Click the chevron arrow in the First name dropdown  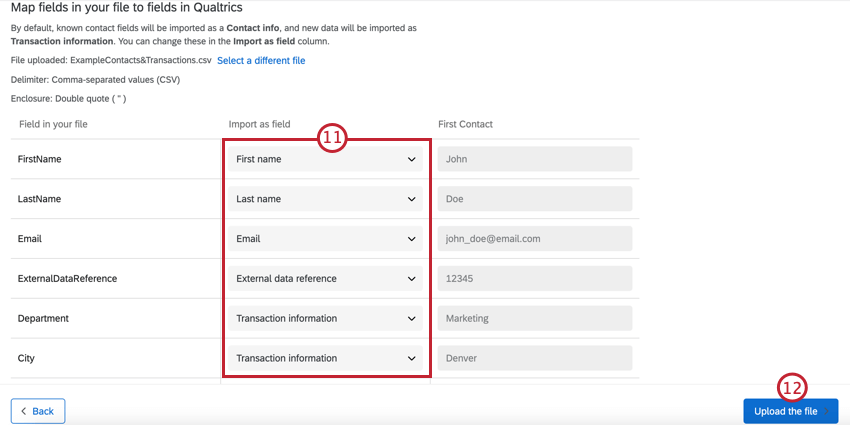click(411, 159)
